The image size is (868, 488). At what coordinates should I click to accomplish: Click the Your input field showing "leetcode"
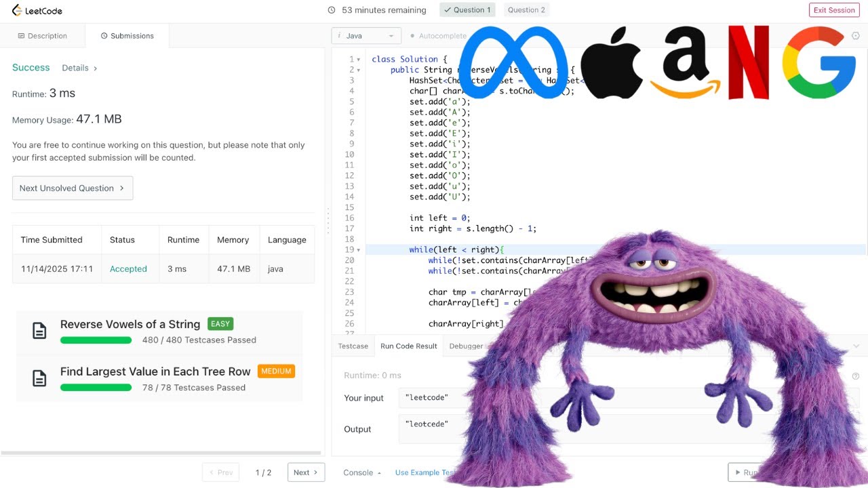(629, 398)
